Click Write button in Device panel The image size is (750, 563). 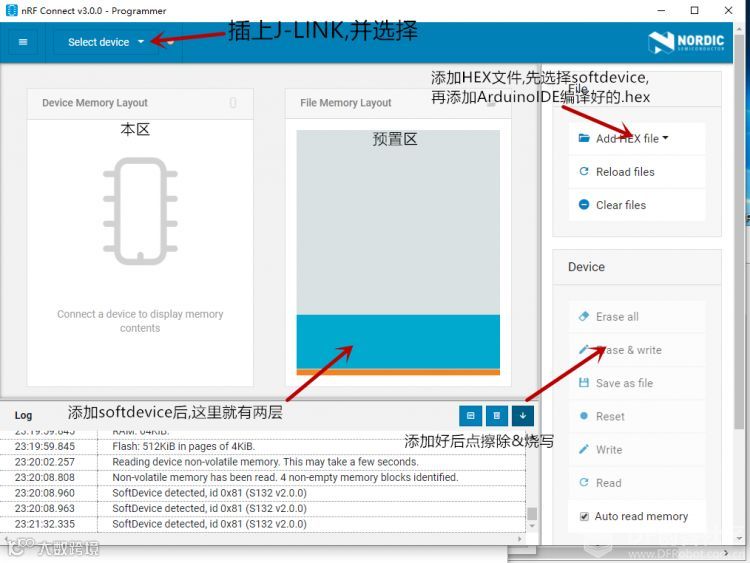pos(637,450)
